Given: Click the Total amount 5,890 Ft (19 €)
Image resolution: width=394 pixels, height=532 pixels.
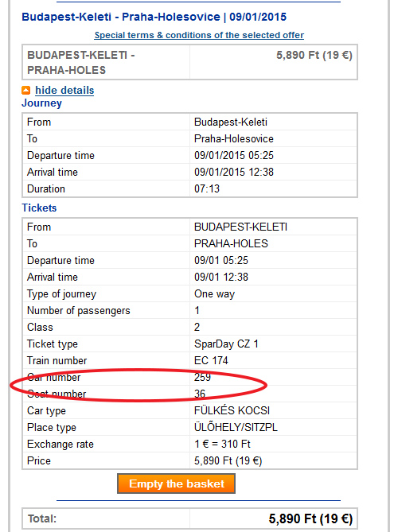Looking at the screenshot, I should tap(310, 518).
